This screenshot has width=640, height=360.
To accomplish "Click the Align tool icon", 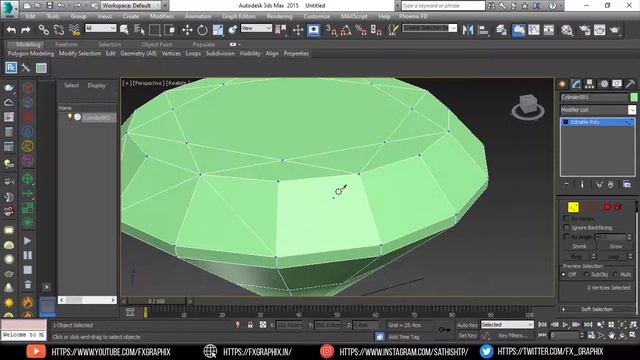I will [483, 30].
